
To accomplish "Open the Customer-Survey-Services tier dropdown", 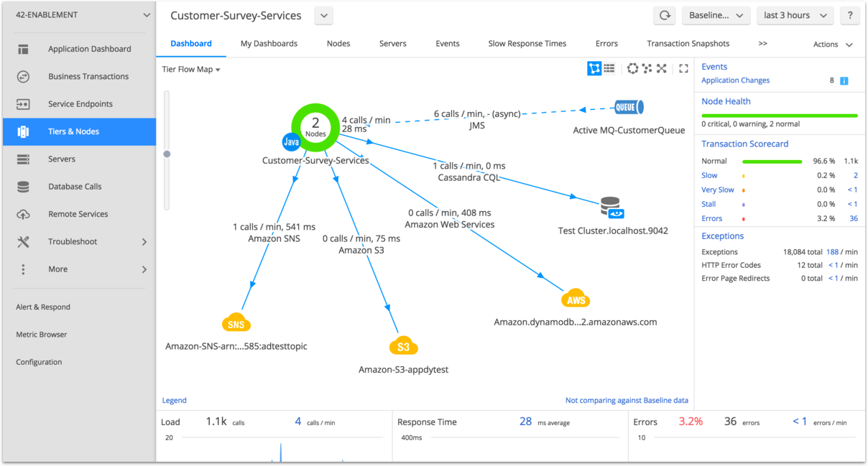I will (323, 16).
